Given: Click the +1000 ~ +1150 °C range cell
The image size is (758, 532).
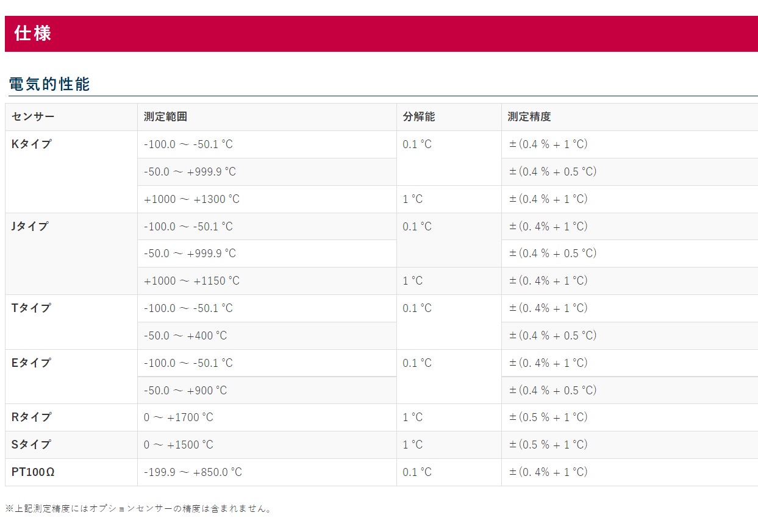Looking at the screenshot, I should click(x=191, y=281).
